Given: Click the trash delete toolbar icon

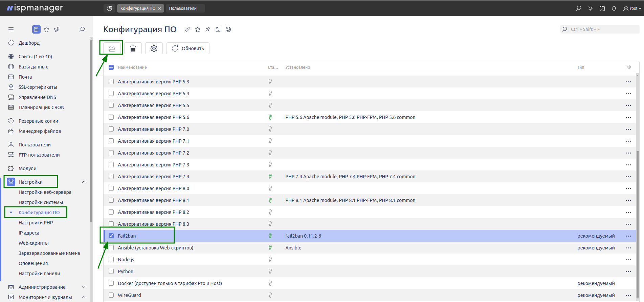Looking at the screenshot, I should 133,48.
